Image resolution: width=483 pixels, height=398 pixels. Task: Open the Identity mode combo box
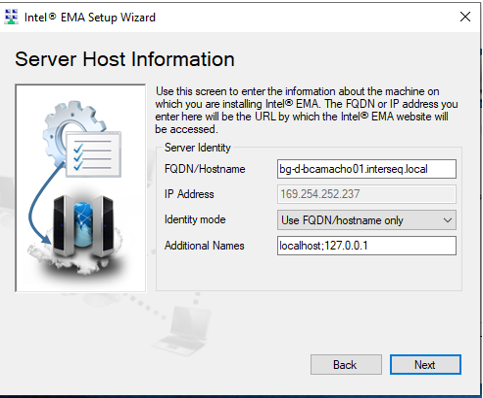(x=366, y=220)
